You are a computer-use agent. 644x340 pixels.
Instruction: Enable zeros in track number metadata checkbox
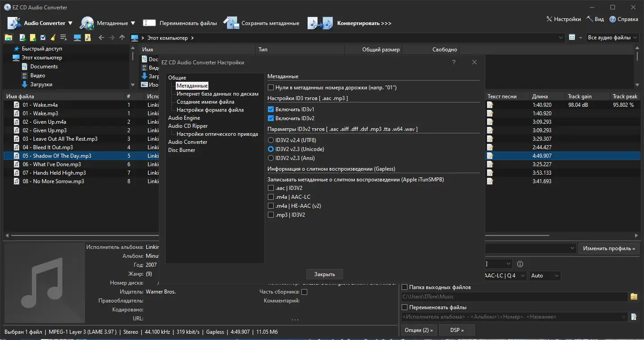[271, 88]
